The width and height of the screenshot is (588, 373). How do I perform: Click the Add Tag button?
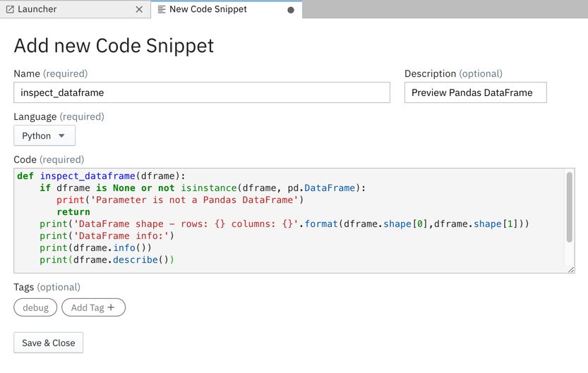(x=93, y=307)
